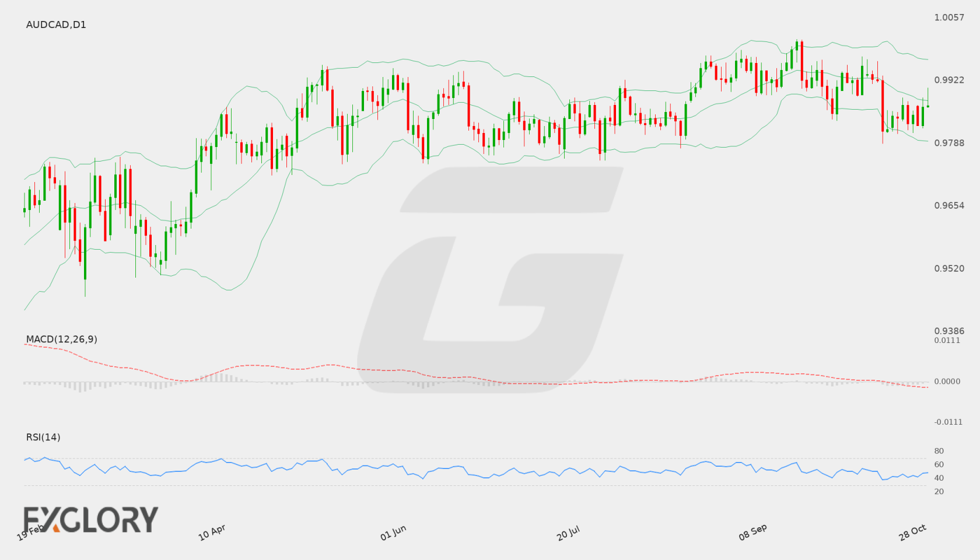Click the RSI 40 level label
This screenshot has width=980, height=560.
(939, 478)
